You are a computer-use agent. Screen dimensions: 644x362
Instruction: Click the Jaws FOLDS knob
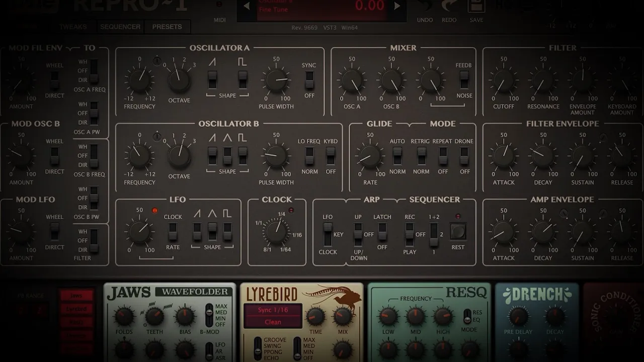[124, 317]
